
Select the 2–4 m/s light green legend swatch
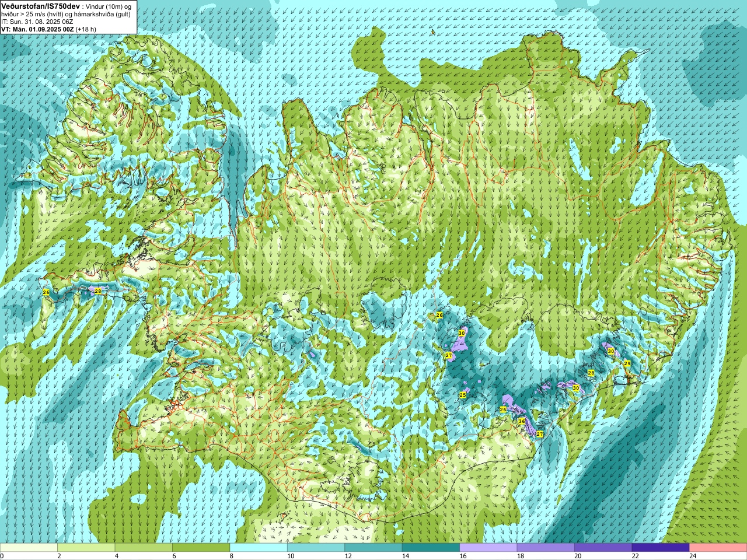click(86, 548)
